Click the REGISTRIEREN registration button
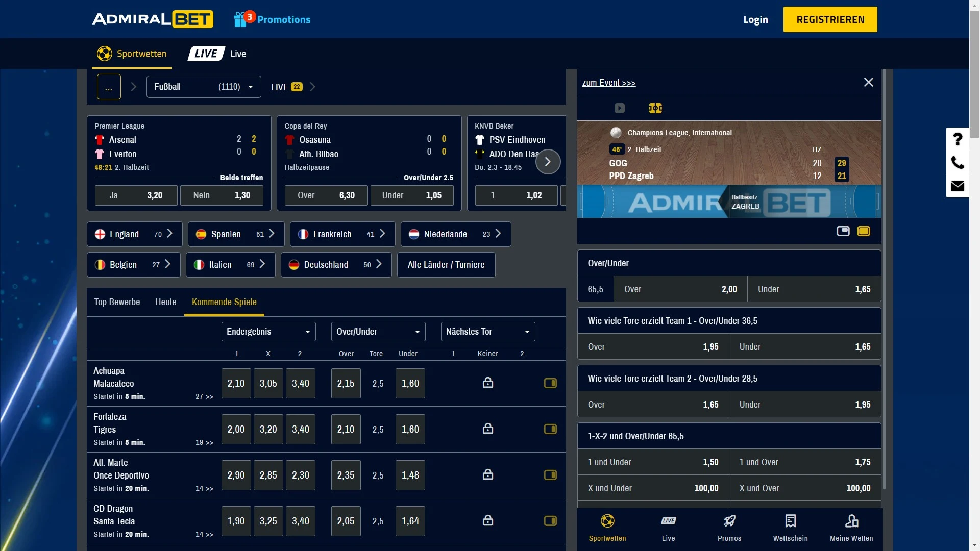This screenshot has height=551, width=980. pyautogui.click(x=830, y=19)
